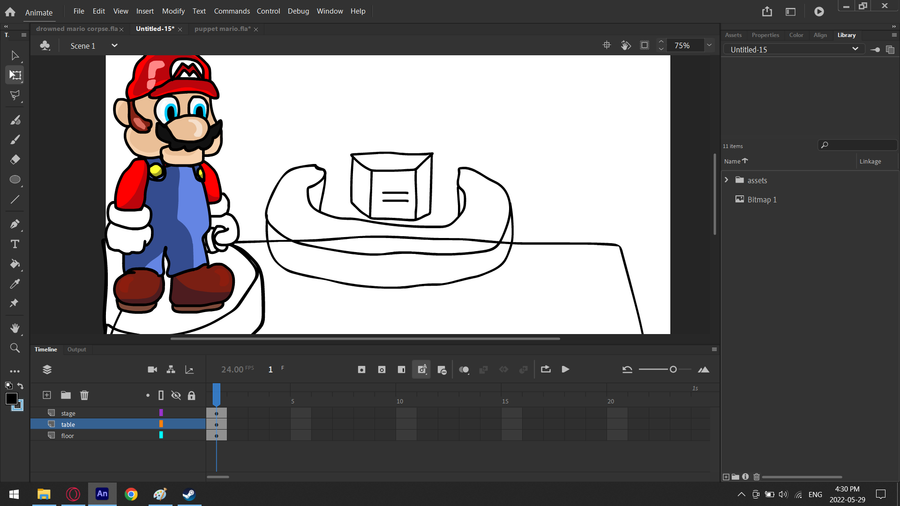Click the Default black and white colors icon
The image size is (900, 506).
9,386
